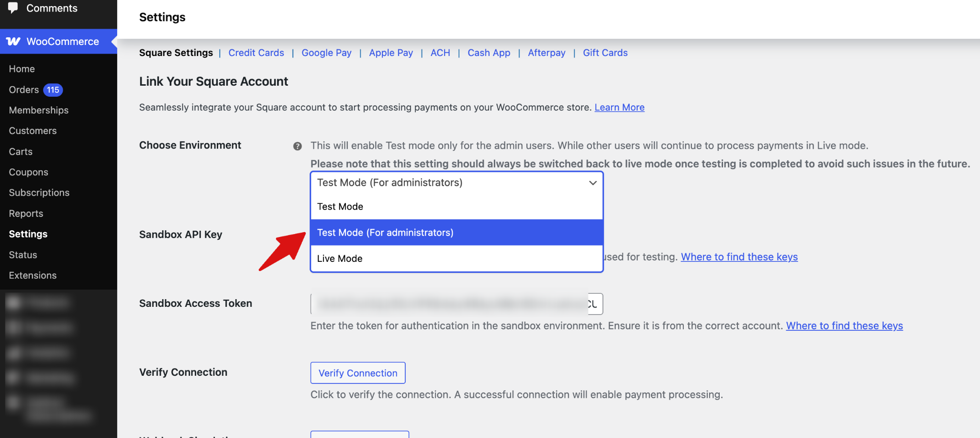
Task: Click the Orders badge showing 115
Action: coord(53,90)
